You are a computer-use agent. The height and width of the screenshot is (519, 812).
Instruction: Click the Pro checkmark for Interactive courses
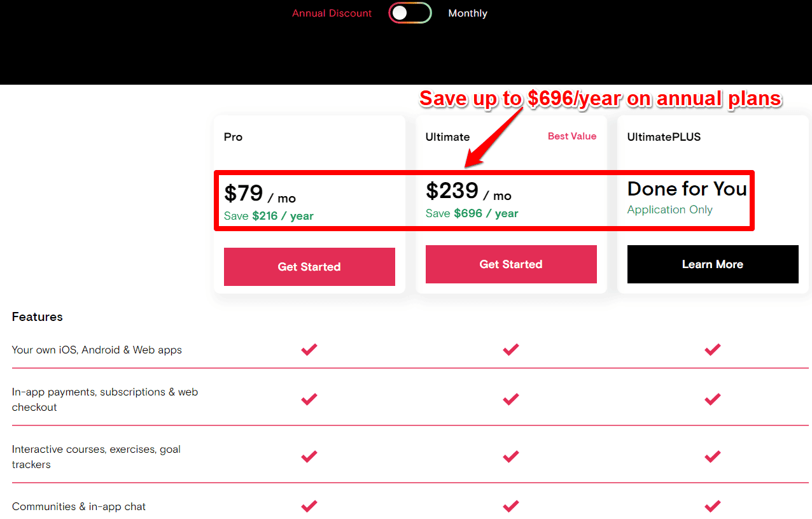pos(309,457)
